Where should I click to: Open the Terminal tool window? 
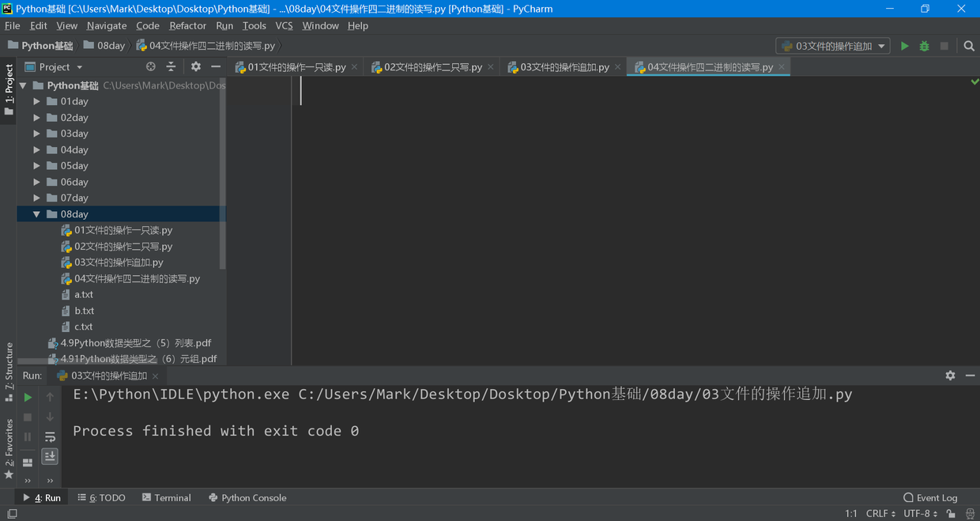[x=166, y=498]
